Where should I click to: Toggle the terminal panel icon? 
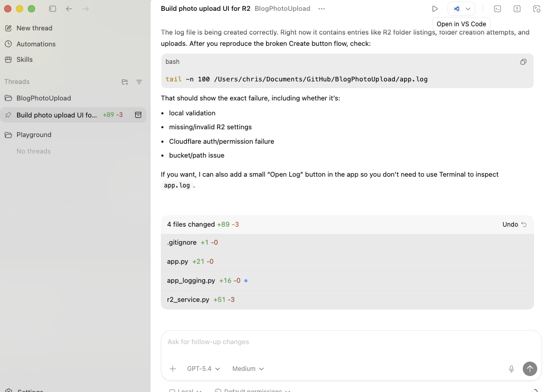coord(498,9)
